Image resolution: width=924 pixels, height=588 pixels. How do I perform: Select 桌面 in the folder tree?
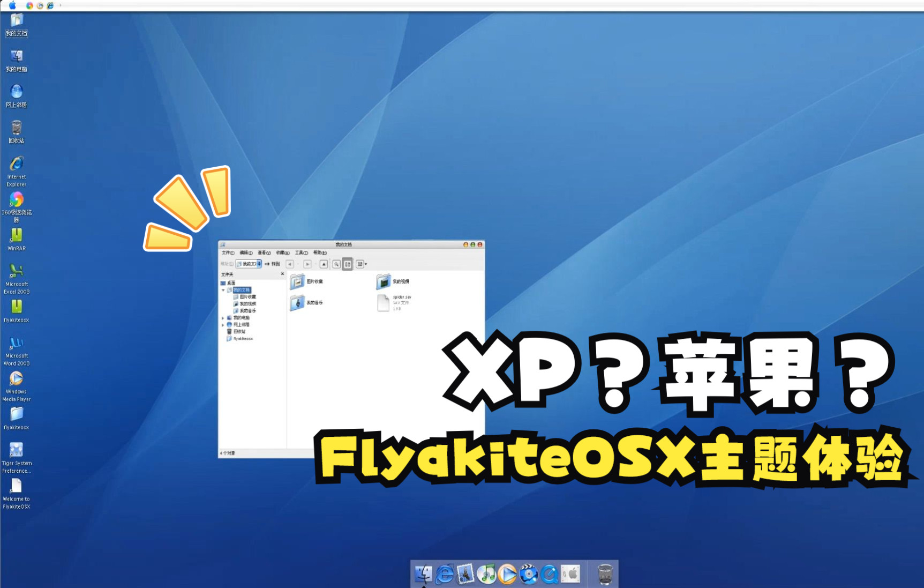[228, 283]
